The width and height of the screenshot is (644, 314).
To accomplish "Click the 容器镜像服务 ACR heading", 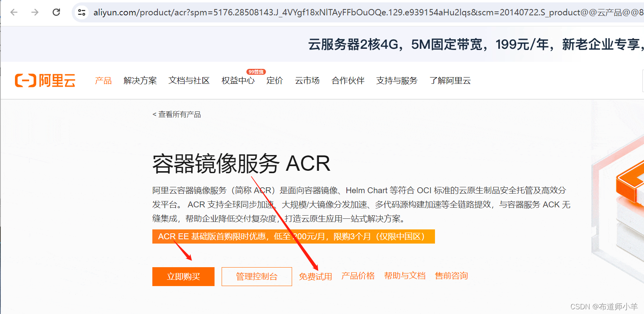I will click(241, 164).
